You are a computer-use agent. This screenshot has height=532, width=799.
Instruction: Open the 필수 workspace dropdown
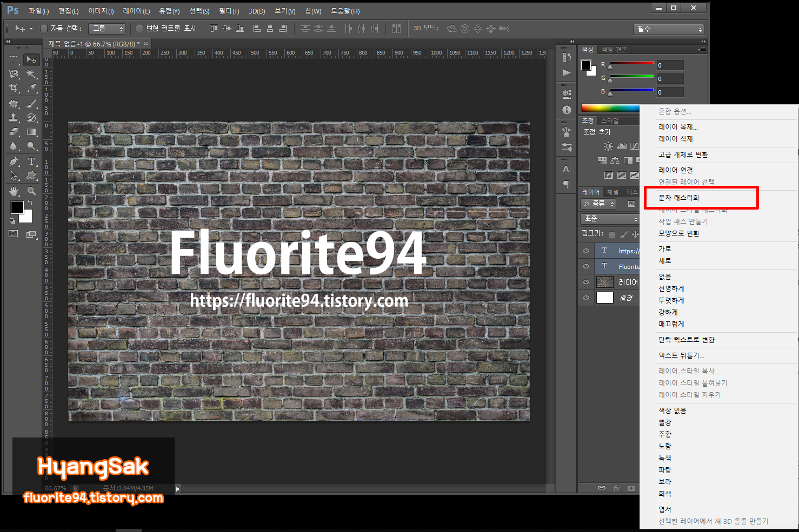coord(669,29)
